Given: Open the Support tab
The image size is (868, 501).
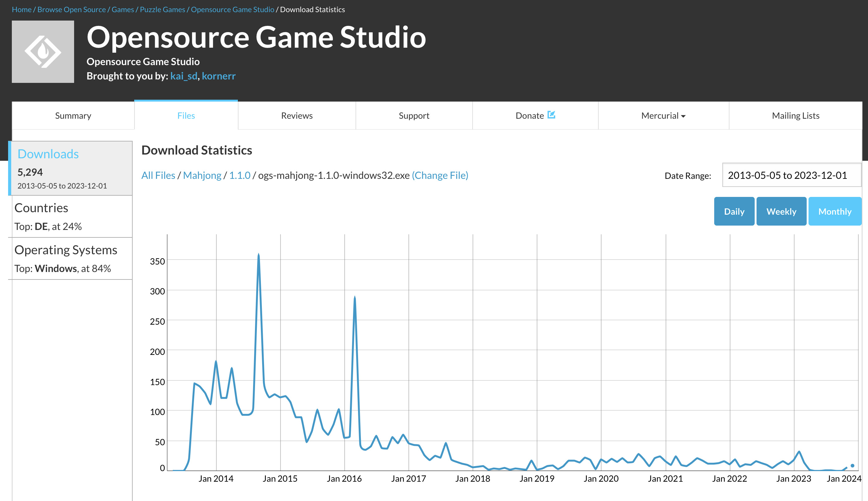Looking at the screenshot, I should pos(414,116).
